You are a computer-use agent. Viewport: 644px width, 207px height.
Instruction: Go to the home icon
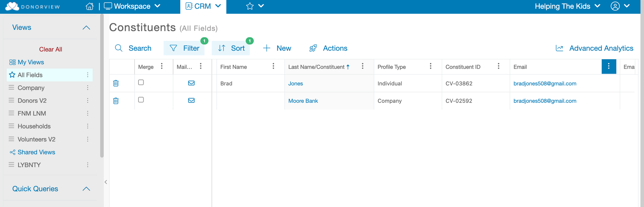click(x=90, y=6)
